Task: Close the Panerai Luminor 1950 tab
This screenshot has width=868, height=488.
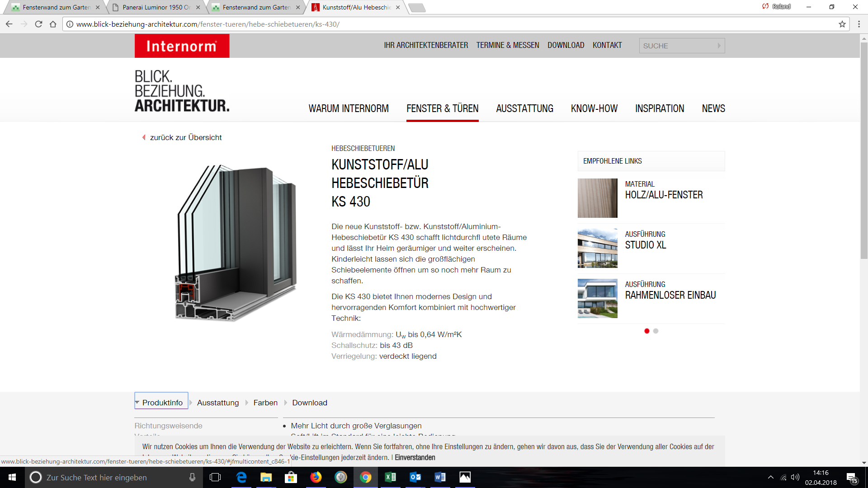Action: (x=198, y=7)
